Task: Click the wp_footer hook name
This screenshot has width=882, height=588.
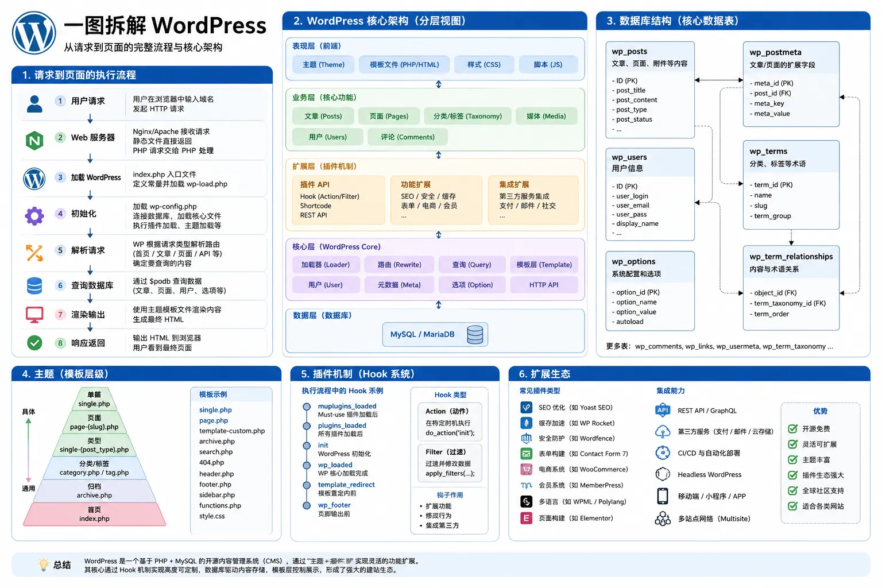Action: coord(334,505)
